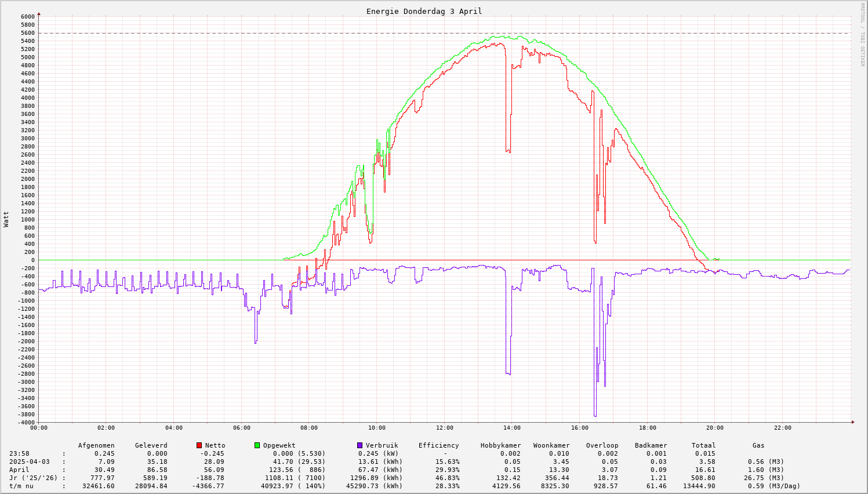
Task: Click the 6000 value on the y-axis
Action: point(28,16)
